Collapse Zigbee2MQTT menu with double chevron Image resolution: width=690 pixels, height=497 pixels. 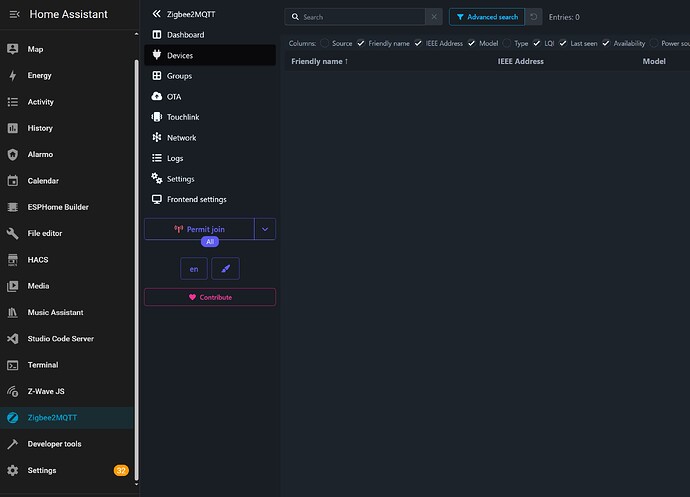pyautogui.click(x=156, y=14)
